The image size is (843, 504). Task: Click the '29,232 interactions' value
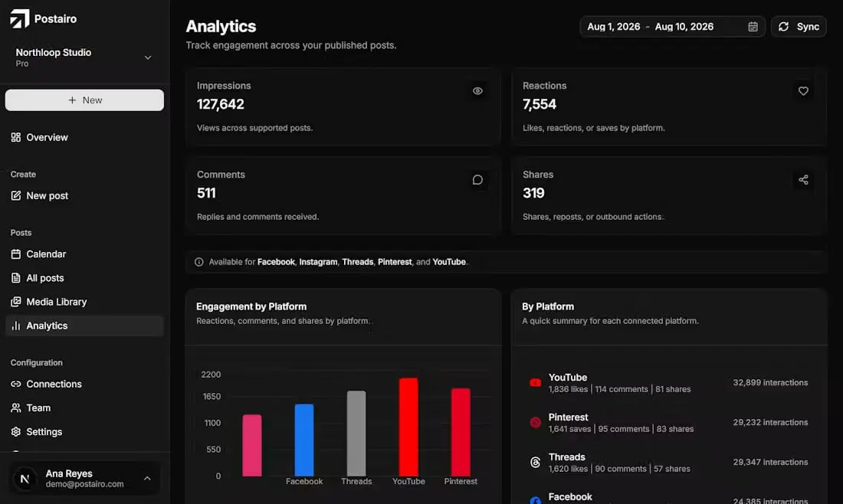(770, 422)
